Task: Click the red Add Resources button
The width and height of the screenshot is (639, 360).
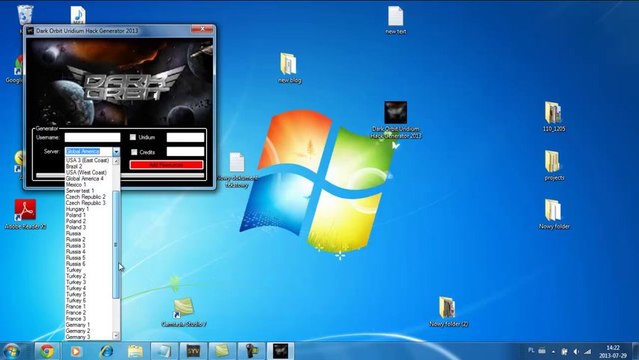Action: pyautogui.click(x=166, y=165)
